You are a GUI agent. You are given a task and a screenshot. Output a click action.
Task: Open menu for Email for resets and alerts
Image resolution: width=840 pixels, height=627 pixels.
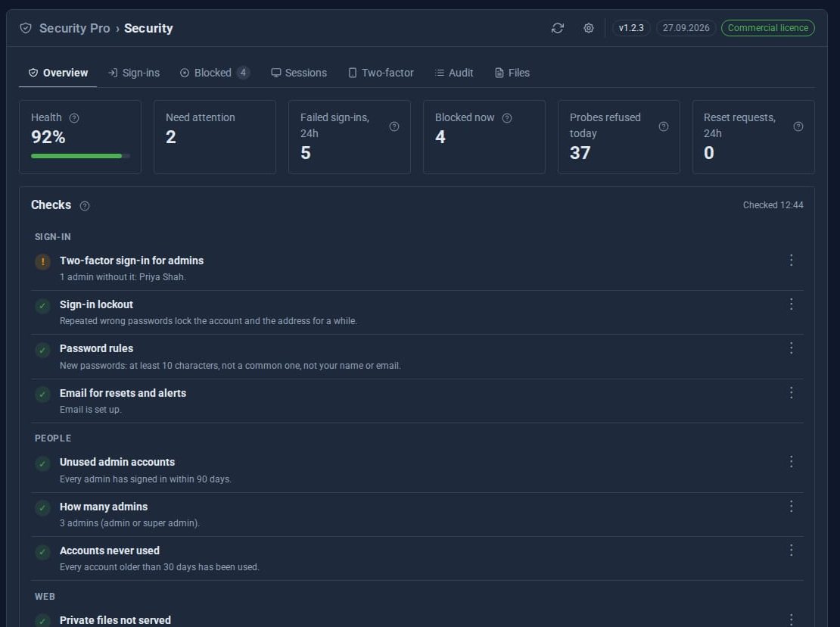point(791,392)
